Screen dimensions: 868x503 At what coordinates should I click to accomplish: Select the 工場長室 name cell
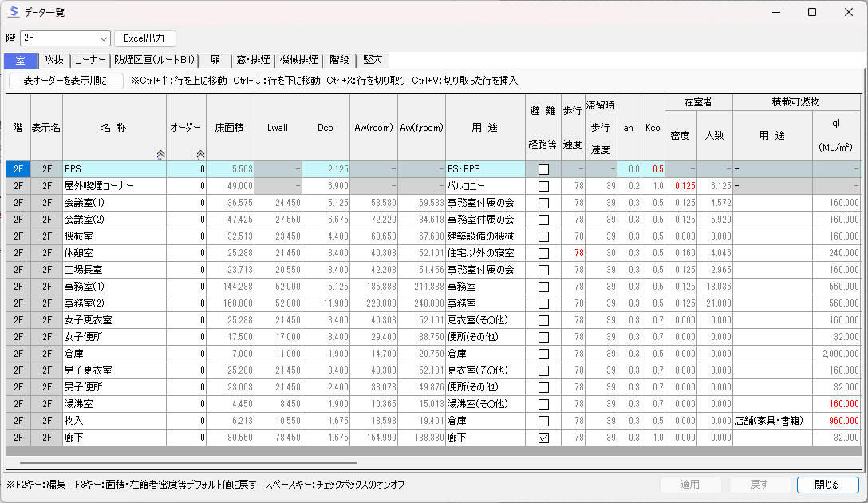[115, 270]
